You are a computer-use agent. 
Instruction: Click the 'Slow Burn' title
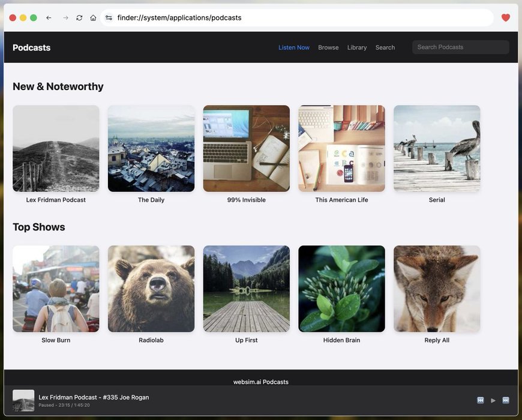click(56, 340)
